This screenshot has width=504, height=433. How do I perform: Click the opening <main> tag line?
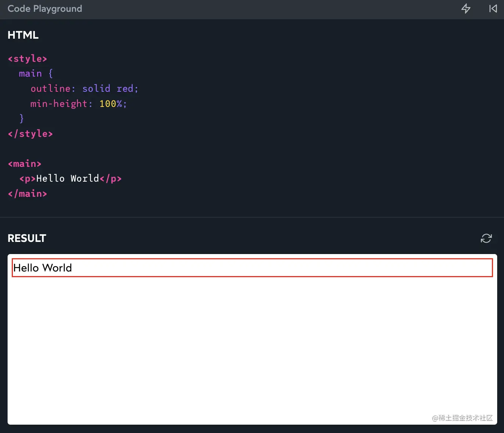(x=25, y=164)
